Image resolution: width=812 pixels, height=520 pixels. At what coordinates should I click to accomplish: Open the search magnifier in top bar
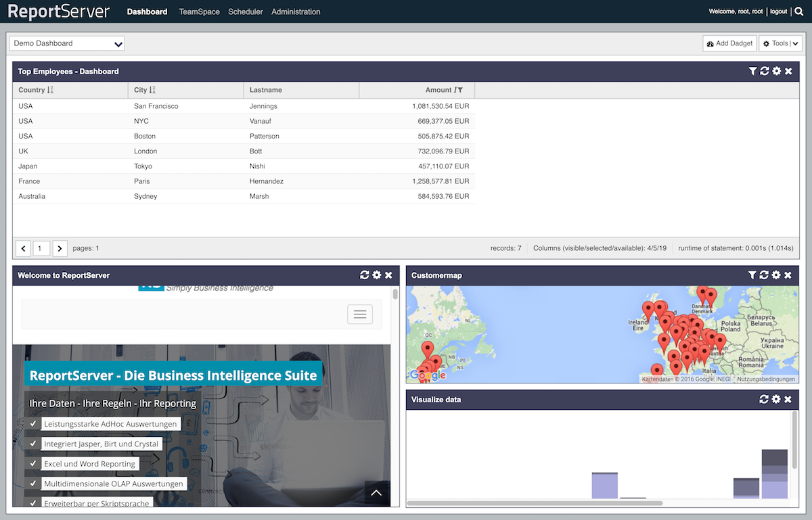tap(798, 11)
